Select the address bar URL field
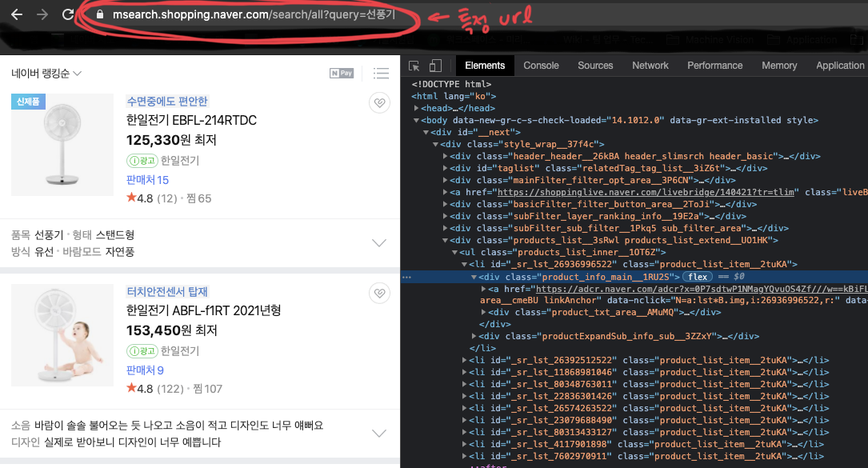This screenshot has width=868, height=468. (254, 15)
